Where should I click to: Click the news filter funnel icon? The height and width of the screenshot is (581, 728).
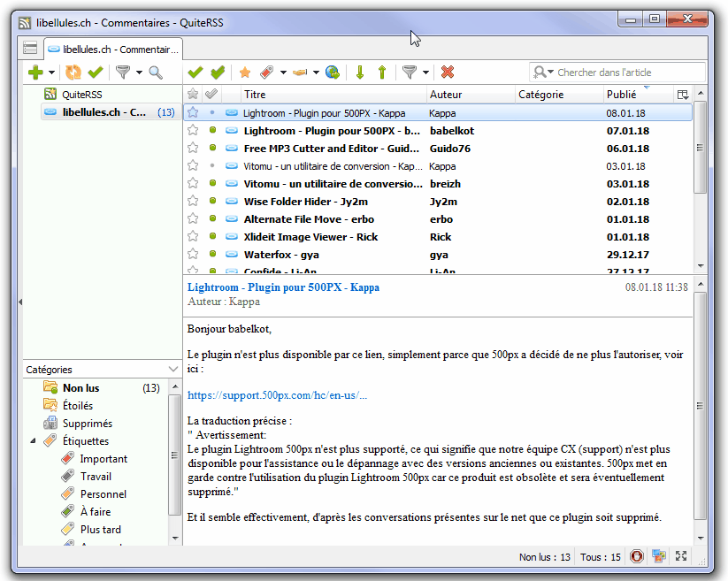click(x=409, y=73)
